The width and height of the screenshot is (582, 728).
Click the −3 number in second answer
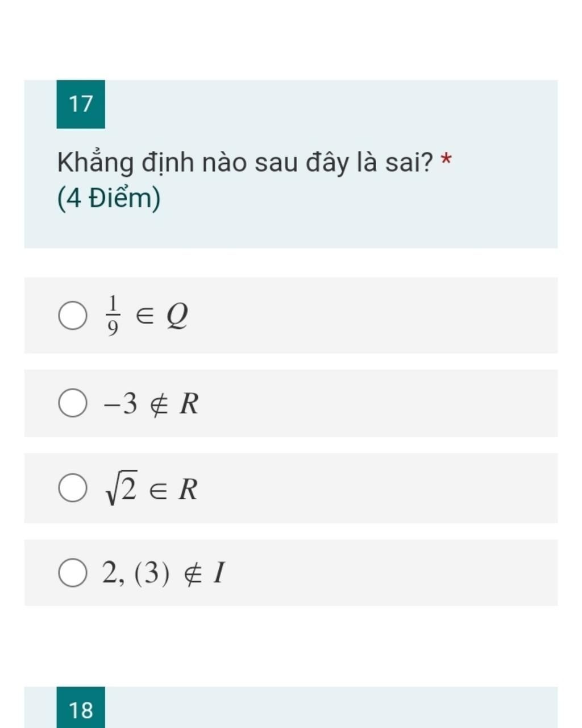pyautogui.click(x=120, y=404)
